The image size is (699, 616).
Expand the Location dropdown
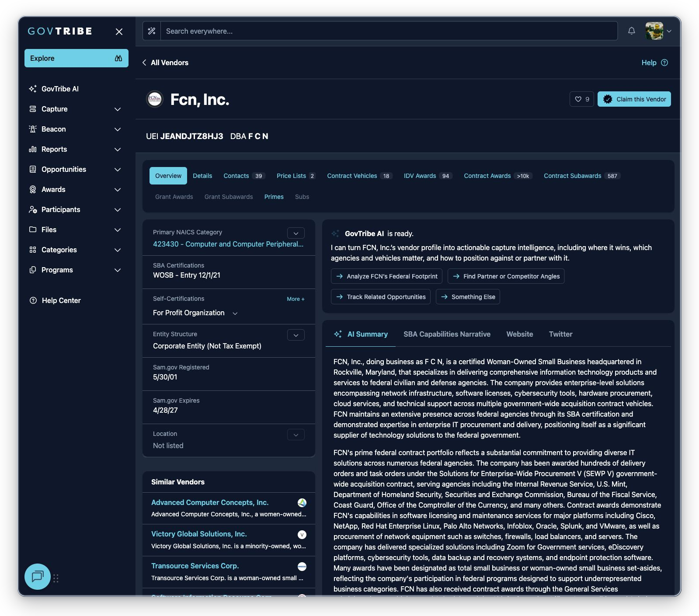pos(296,435)
